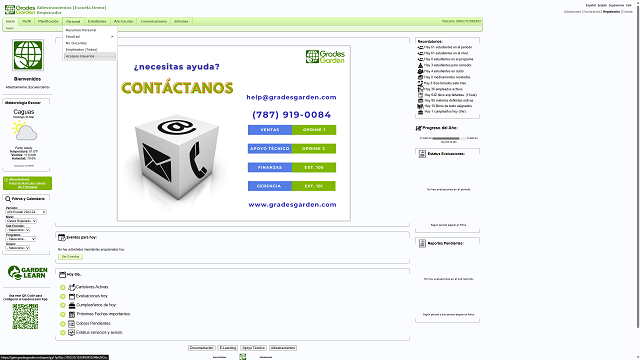The image size is (640, 360).
Task: Click the Grades Garden logo in contact banner
Action: tap(325, 57)
